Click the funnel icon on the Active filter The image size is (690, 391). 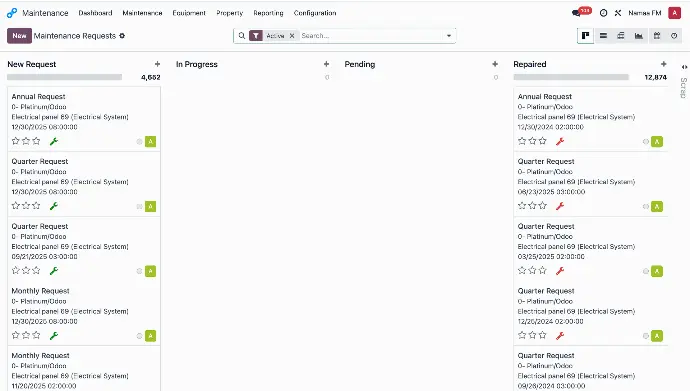[x=256, y=36]
